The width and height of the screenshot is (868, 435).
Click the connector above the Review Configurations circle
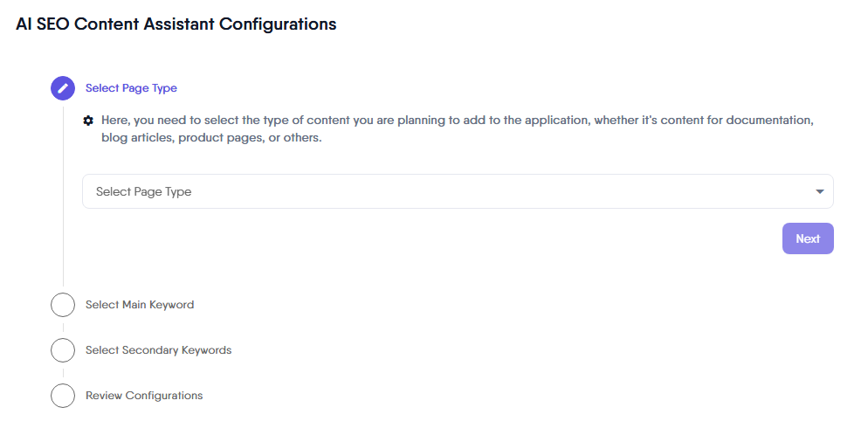click(x=63, y=373)
